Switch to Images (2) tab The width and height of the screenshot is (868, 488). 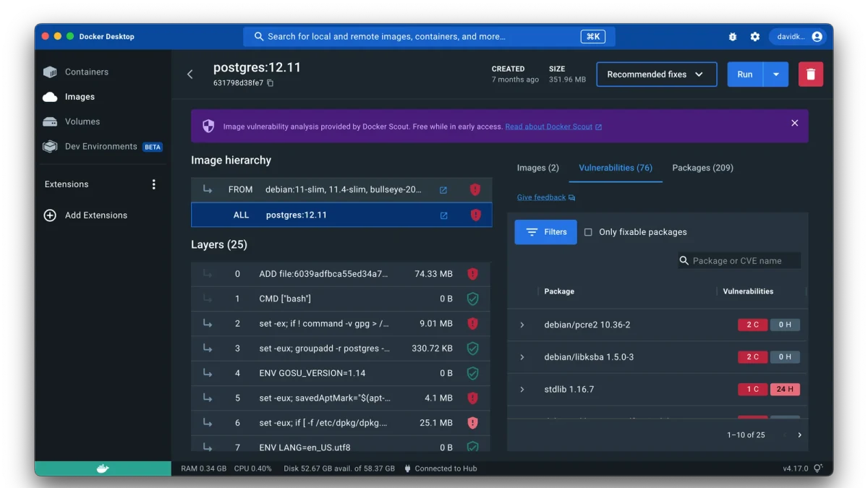(x=538, y=168)
